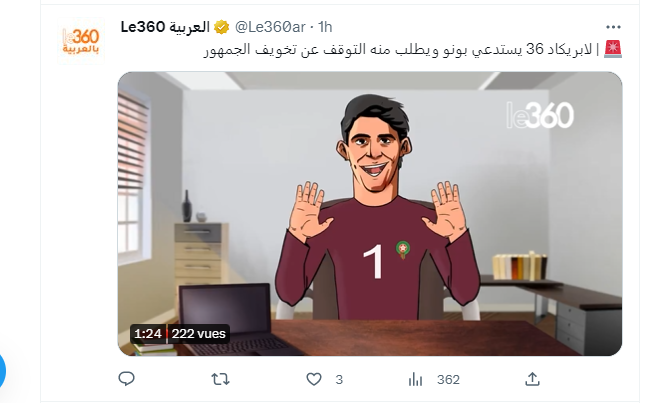Screen dimensions: 656x403
Task: Click the Le360 profile avatar
Action: [x=81, y=41]
